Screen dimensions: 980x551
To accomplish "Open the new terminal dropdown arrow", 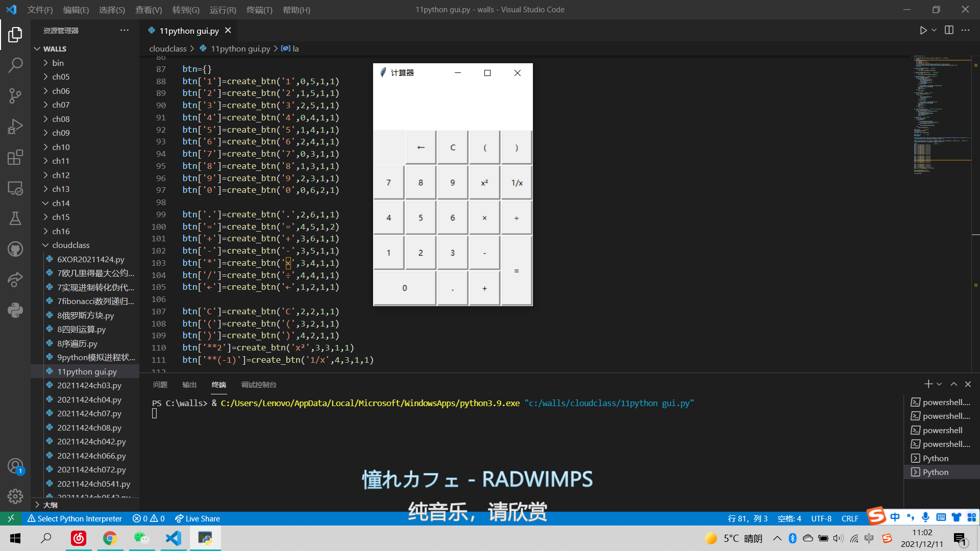I will point(939,384).
